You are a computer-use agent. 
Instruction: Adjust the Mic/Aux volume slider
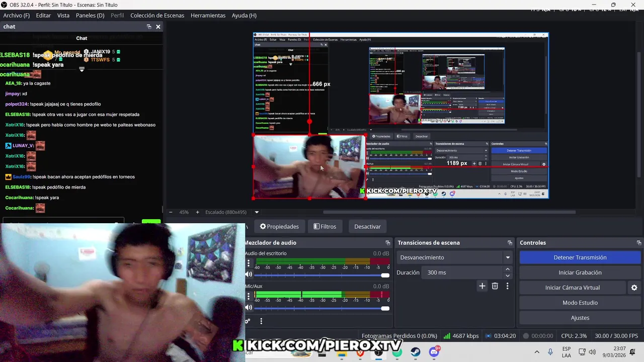click(x=321, y=308)
